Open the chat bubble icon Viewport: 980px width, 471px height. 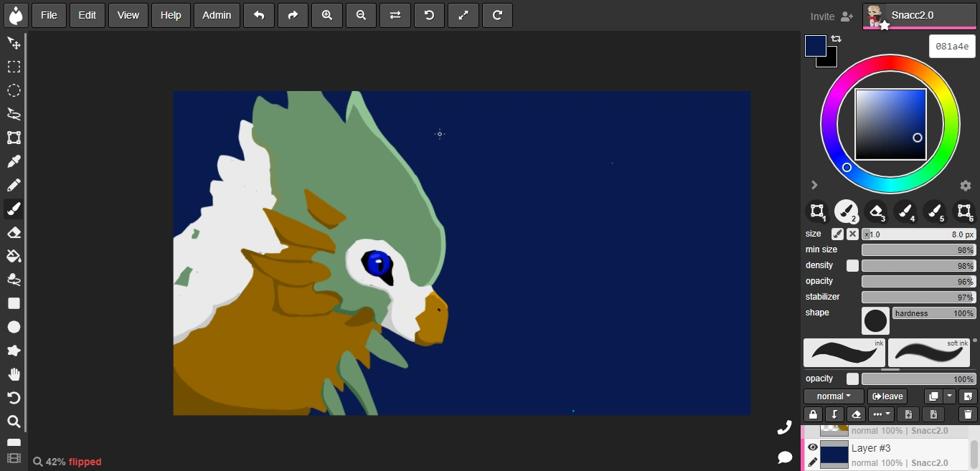(x=785, y=457)
